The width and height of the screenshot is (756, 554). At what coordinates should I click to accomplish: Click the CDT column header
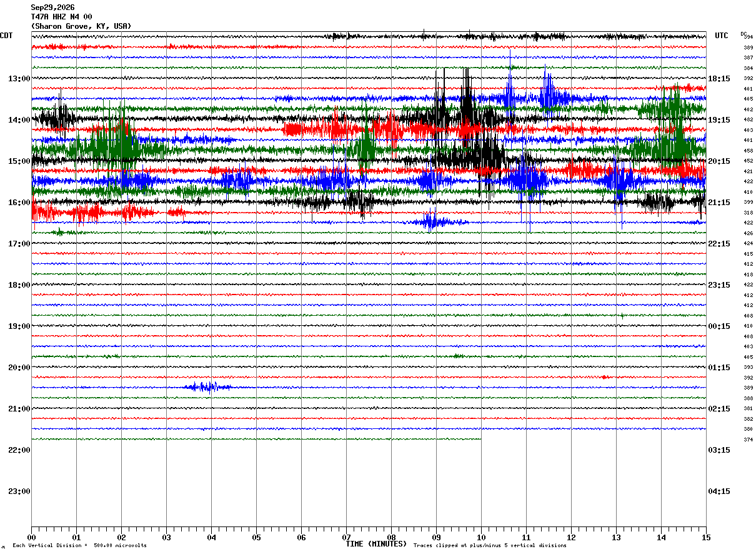tap(6, 36)
